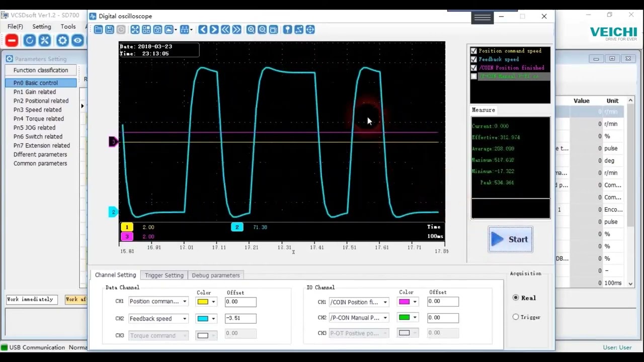Click the pin marker cursor icon

coord(287,30)
